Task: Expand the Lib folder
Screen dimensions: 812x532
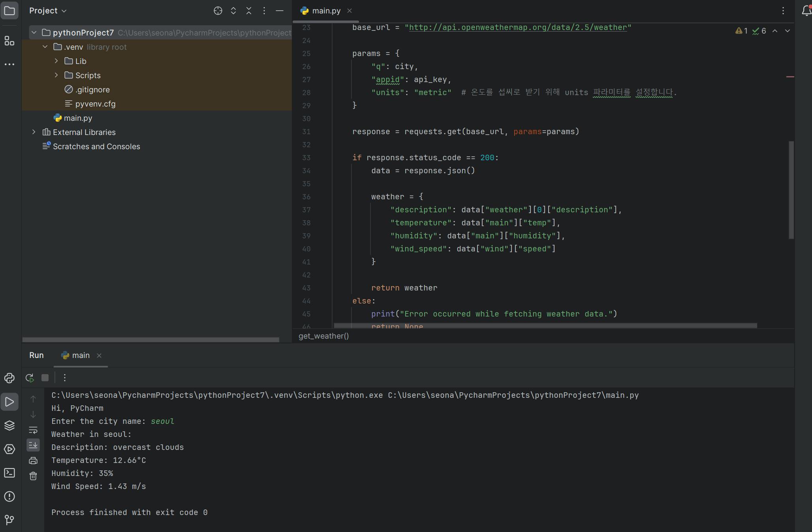Action: 56,61
